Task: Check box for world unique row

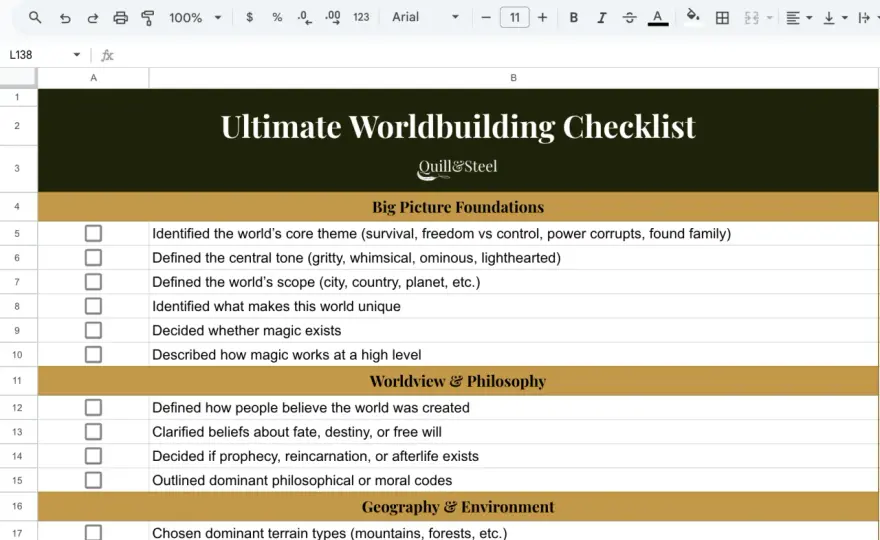Action: [93, 306]
